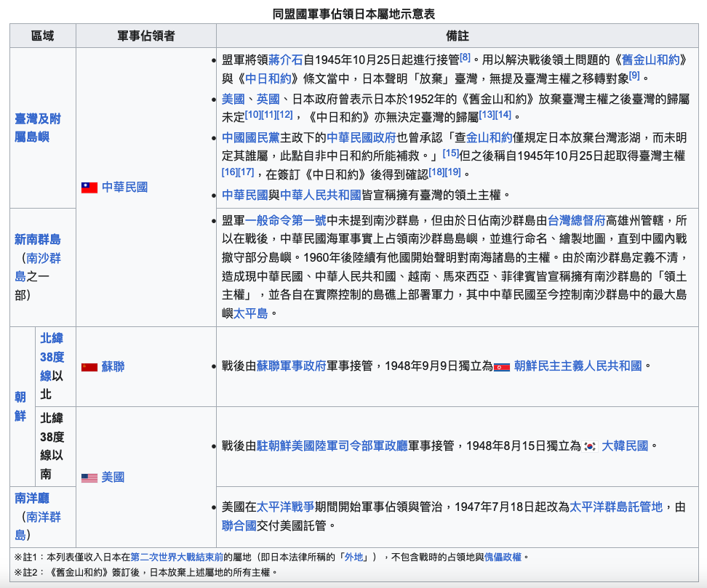Click the 南沙群島 link in parentheses
Screen dimensions: 707x588
point(38,267)
